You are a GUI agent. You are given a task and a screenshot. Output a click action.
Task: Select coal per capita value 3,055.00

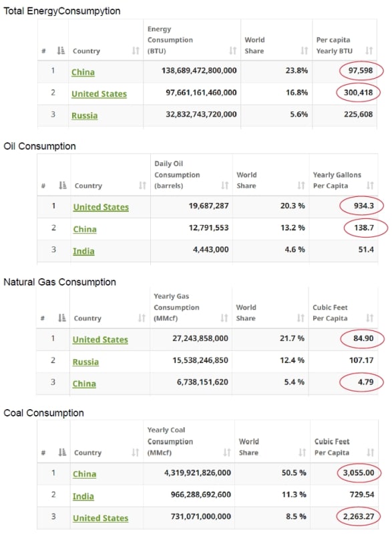pos(359,473)
